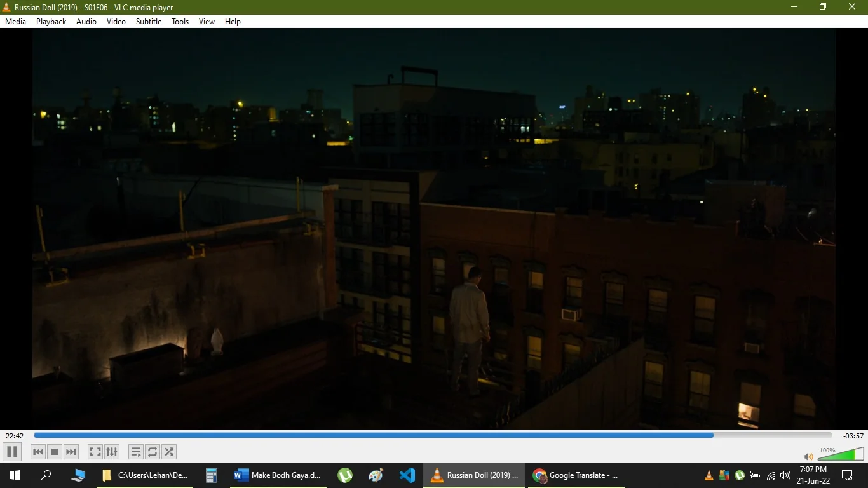This screenshot has width=868, height=488.
Task: Show extended settings and effects
Action: [x=112, y=452]
